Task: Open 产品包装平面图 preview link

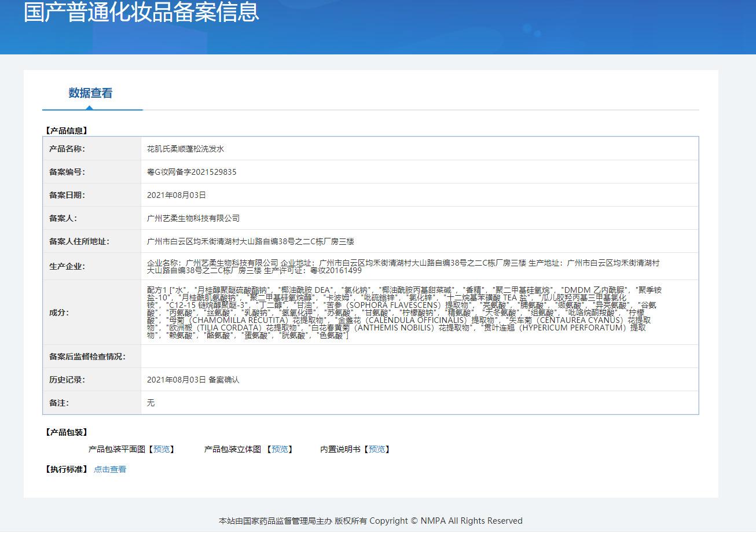Action: [x=162, y=449]
